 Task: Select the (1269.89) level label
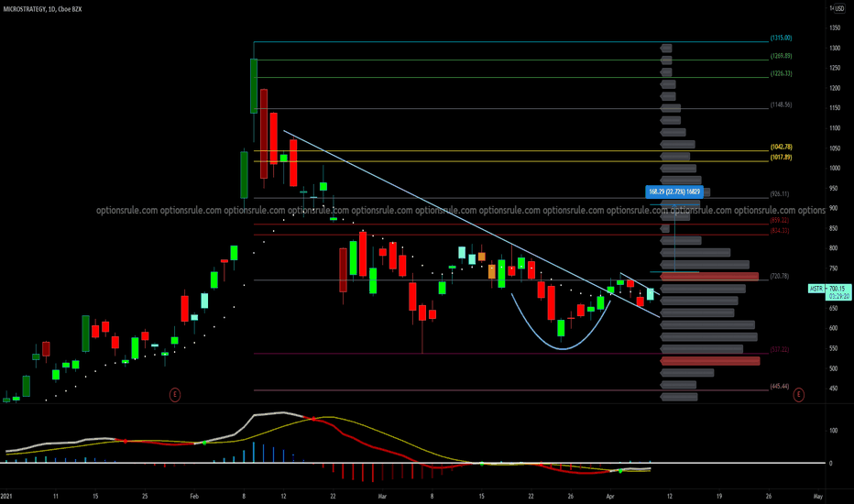[781, 56]
